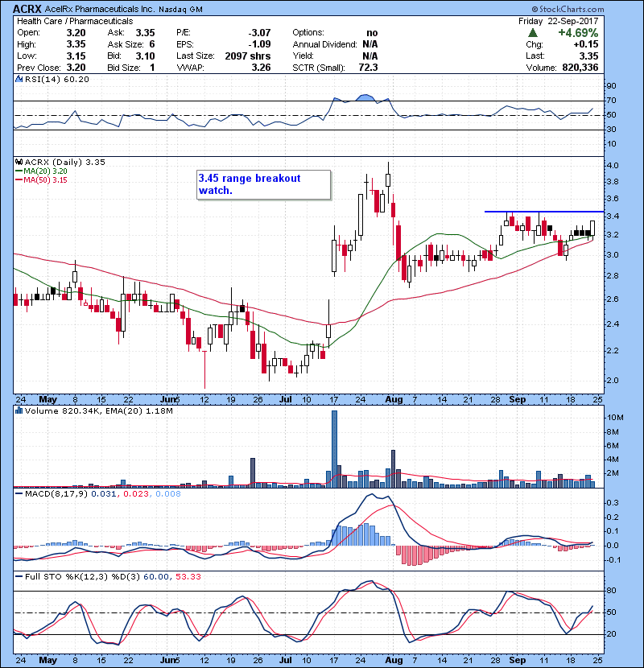Click the Volume 820.34K, EMA(20) 1.18M label
644x668 pixels.
[98, 410]
